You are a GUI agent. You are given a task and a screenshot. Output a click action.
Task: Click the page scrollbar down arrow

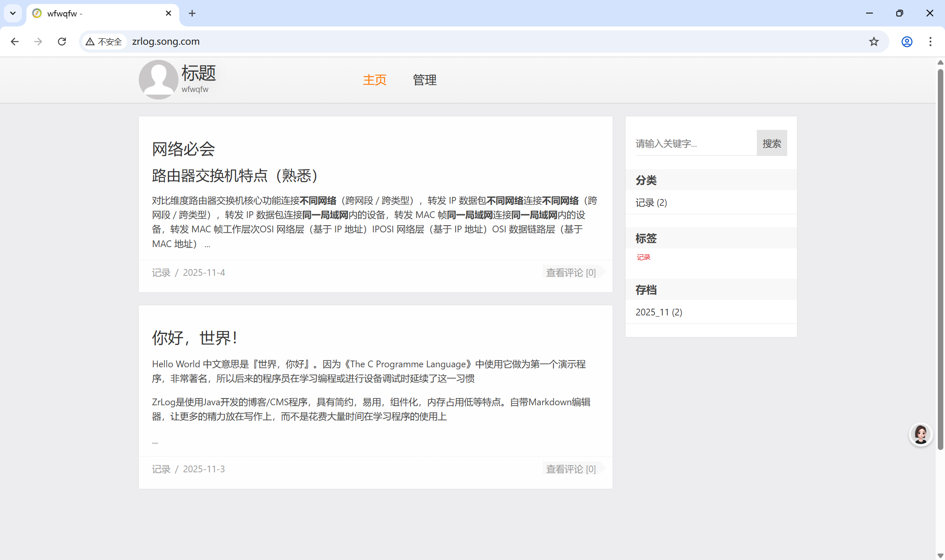pos(940,555)
